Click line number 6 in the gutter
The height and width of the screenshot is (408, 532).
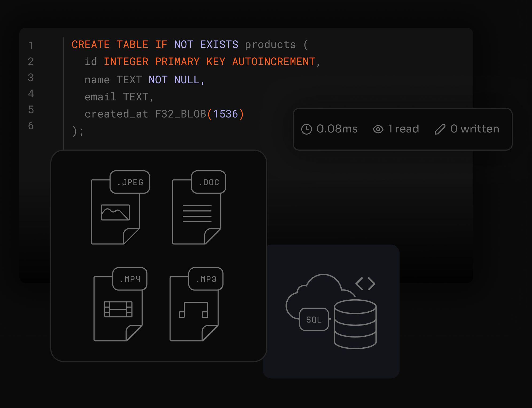click(31, 126)
